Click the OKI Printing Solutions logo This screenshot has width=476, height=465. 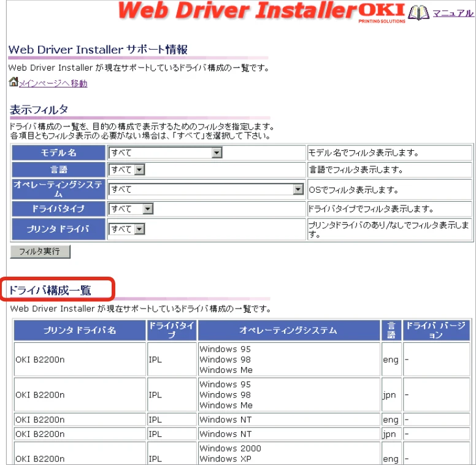click(x=382, y=13)
